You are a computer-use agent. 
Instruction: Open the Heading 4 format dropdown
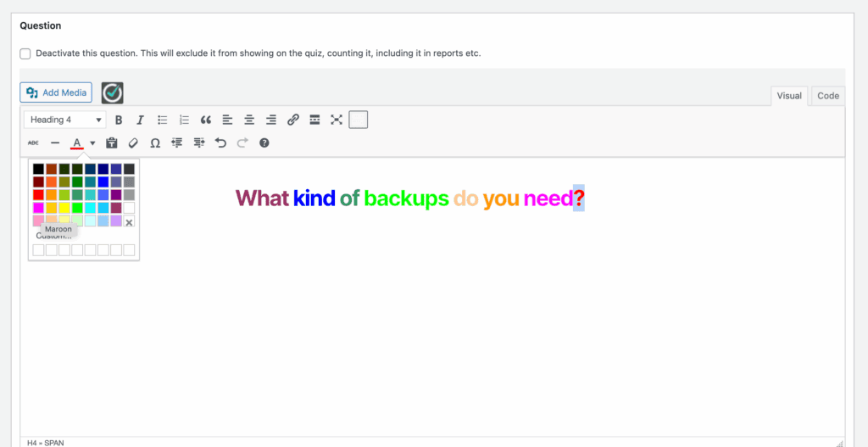coord(64,120)
